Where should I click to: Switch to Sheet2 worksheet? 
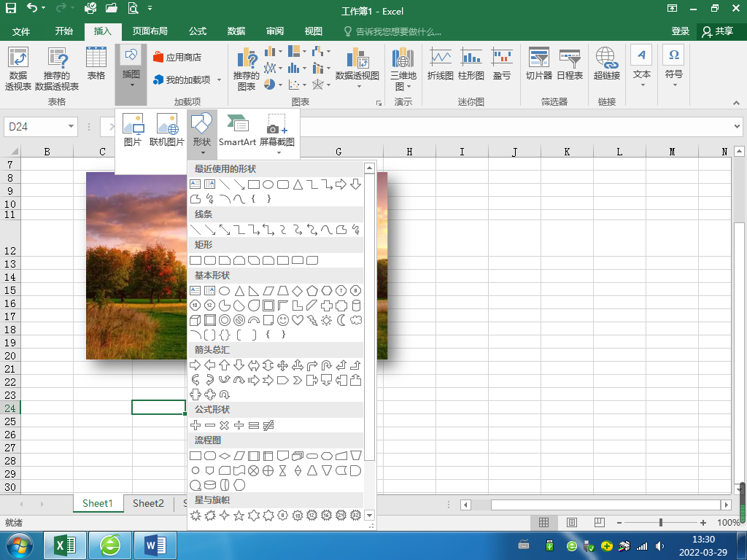point(148,503)
